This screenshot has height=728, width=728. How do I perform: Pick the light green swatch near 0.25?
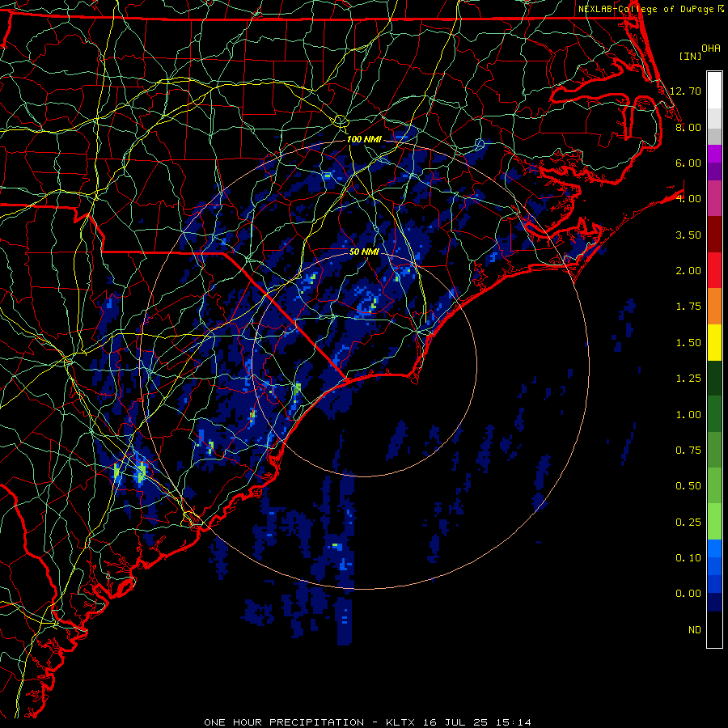[x=714, y=522]
